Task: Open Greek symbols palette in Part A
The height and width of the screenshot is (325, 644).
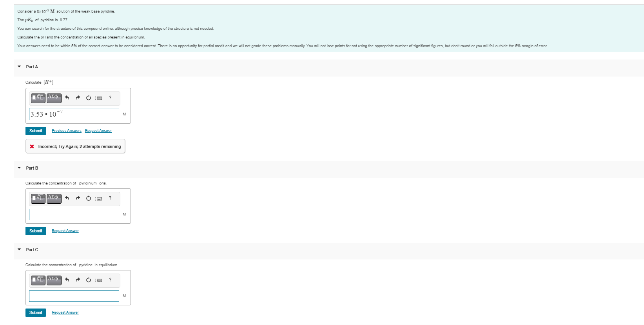Action: (54, 98)
